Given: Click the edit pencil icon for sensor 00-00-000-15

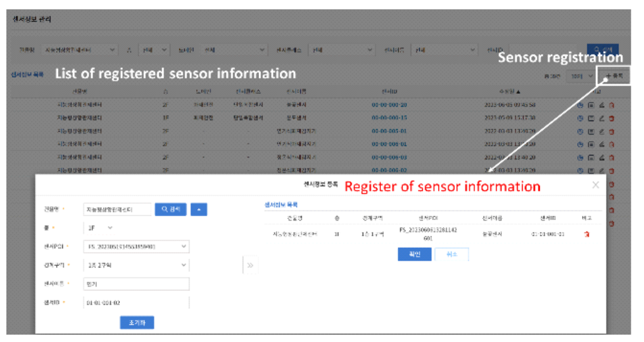Looking at the screenshot, I should click(x=602, y=118).
